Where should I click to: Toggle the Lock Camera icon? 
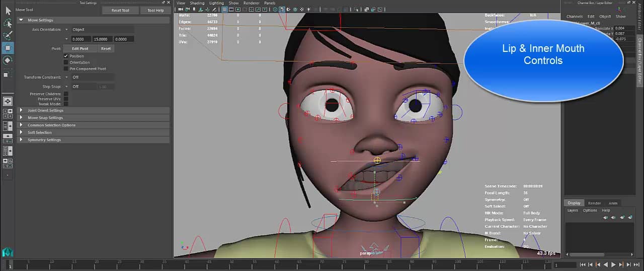tap(187, 9)
